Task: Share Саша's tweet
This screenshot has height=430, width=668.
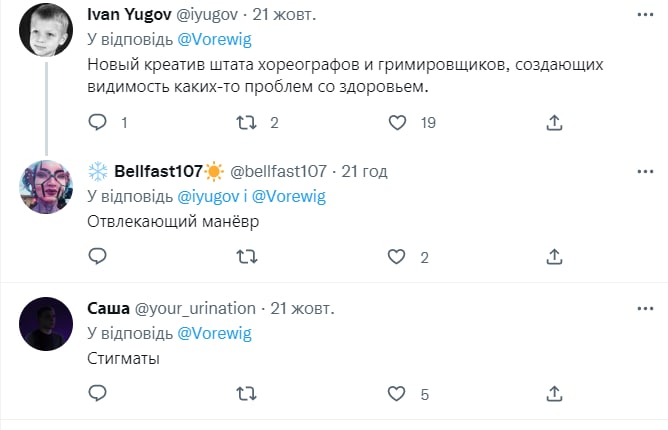Action: click(x=554, y=393)
